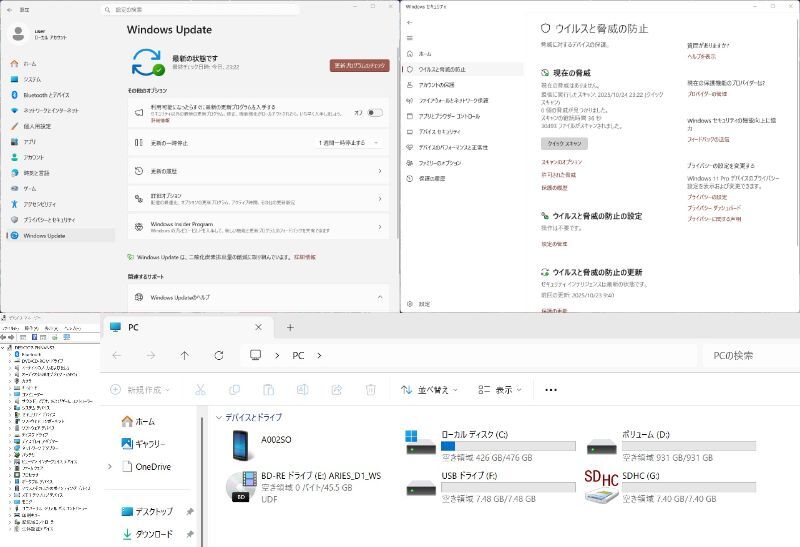This screenshot has height=547, width=800.
Task: Click the 詳細情報 link about carbon emissions
Action: click(x=305, y=257)
